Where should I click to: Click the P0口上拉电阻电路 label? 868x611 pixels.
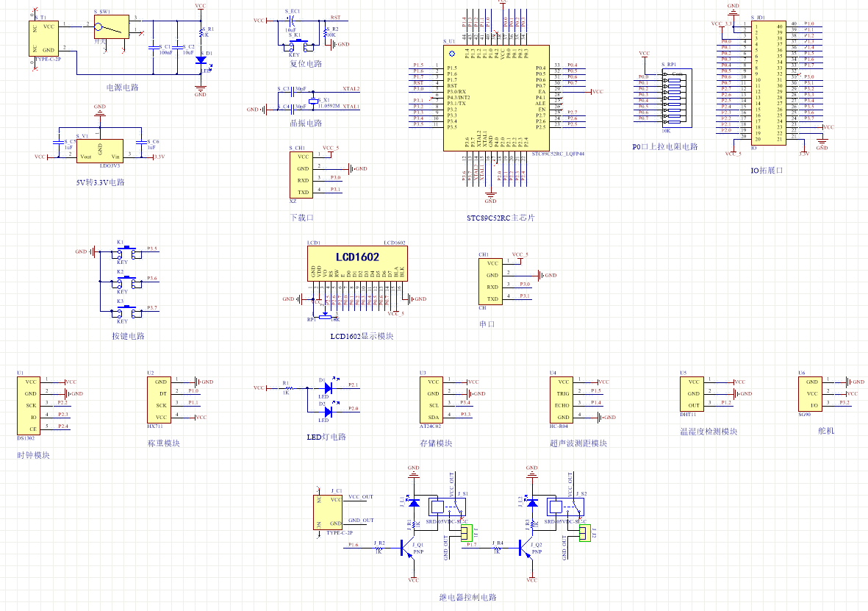point(665,147)
